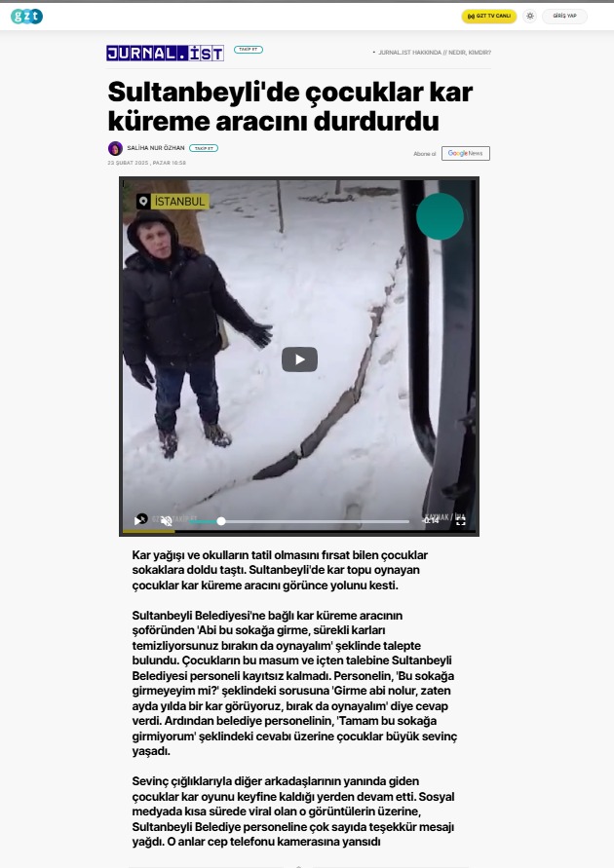Viewport: 614px width, 868px height.
Task: Follow JURNAL.IST with TAKİP ET toggle
Action: (248, 50)
